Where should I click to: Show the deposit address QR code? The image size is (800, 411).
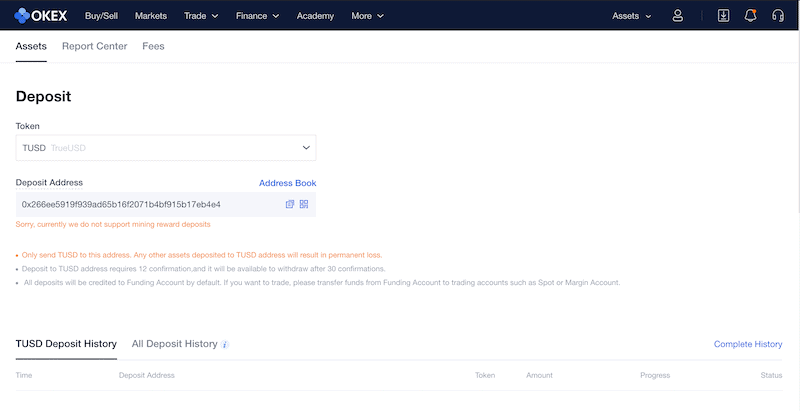[304, 204]
